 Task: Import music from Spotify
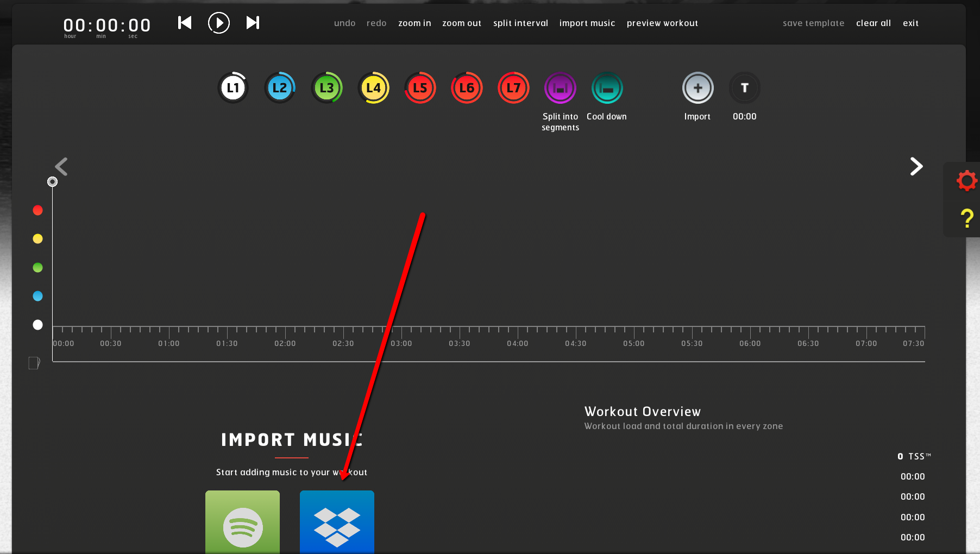242,522
